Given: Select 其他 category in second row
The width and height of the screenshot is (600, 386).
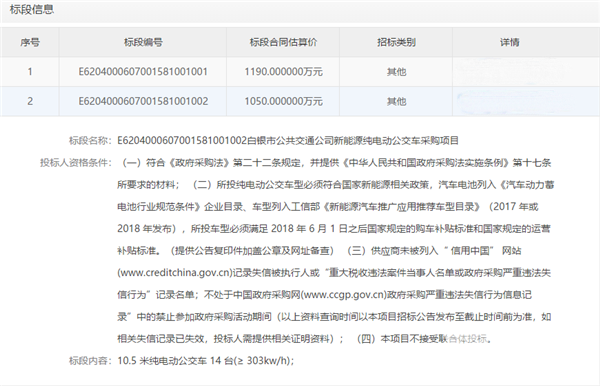Looking at the screenshot, I should point(396,101).
